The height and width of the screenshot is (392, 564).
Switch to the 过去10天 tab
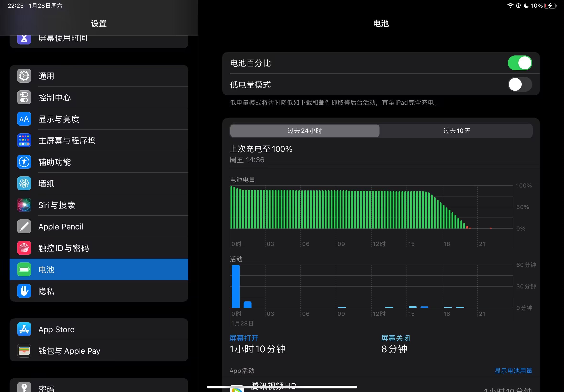[456, 131]
